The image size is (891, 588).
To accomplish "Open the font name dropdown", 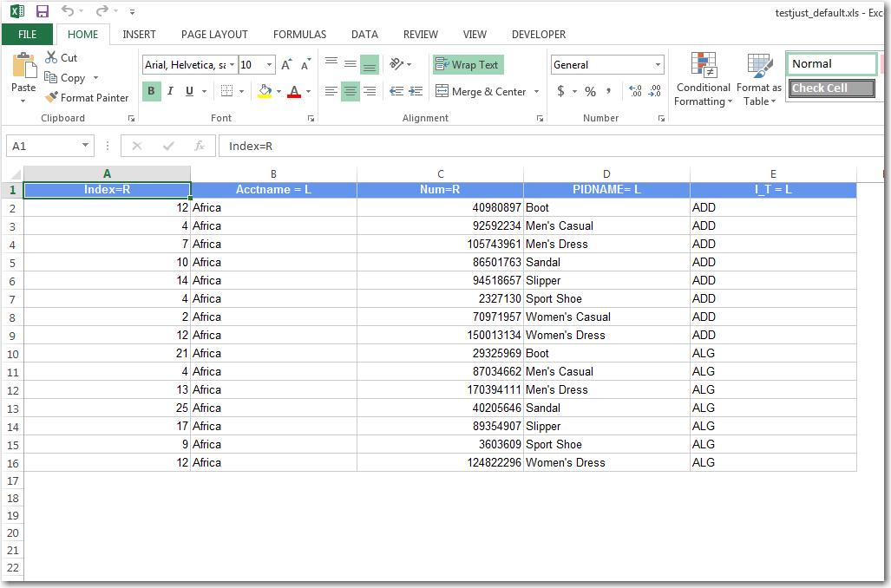I will click(x=232, y=65).
